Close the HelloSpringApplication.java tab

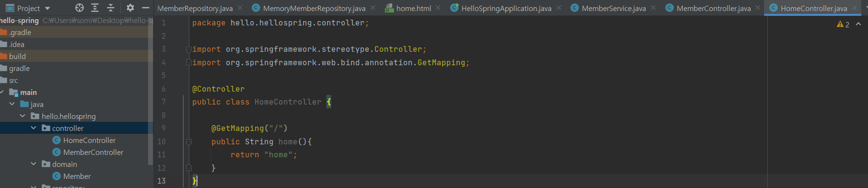click(559, 8)
